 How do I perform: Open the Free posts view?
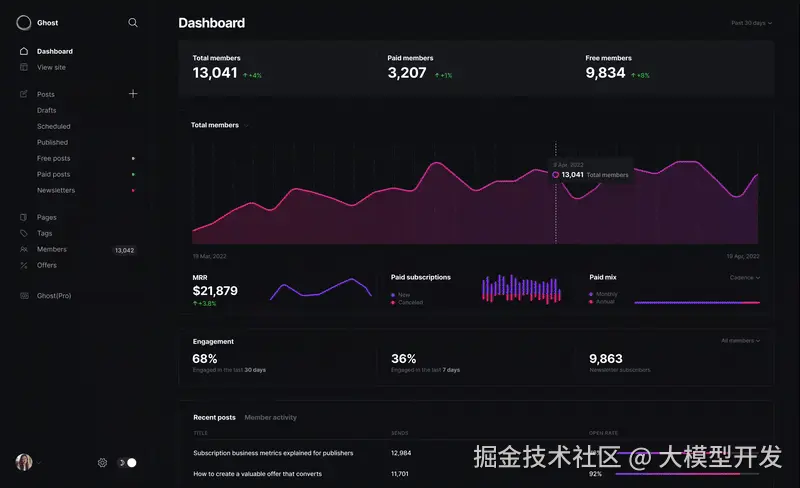(54, 158)
